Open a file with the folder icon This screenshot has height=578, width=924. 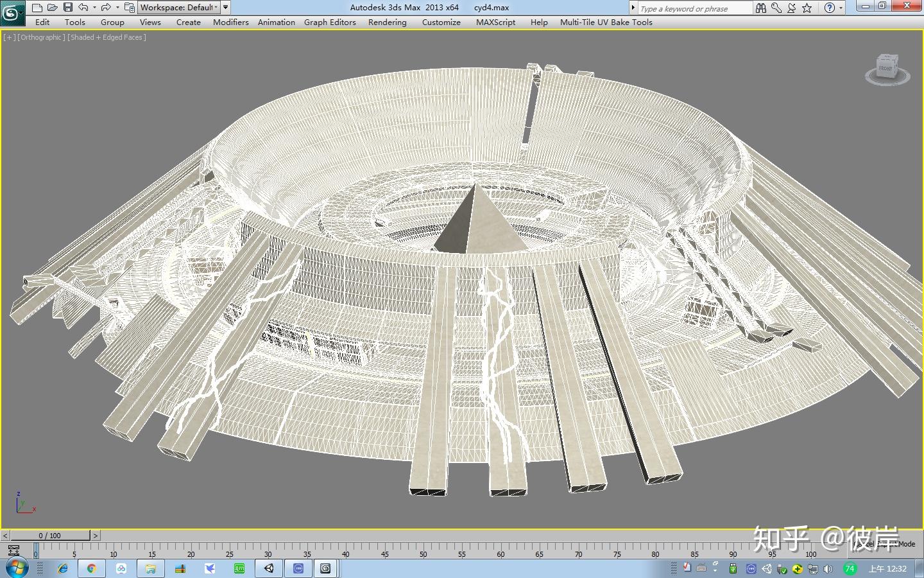52,8
